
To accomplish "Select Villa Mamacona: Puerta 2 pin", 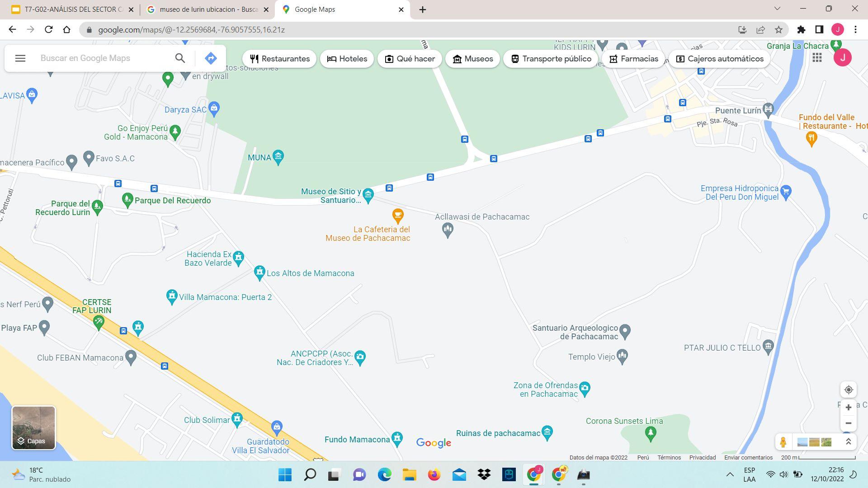I will coord(171,297).
